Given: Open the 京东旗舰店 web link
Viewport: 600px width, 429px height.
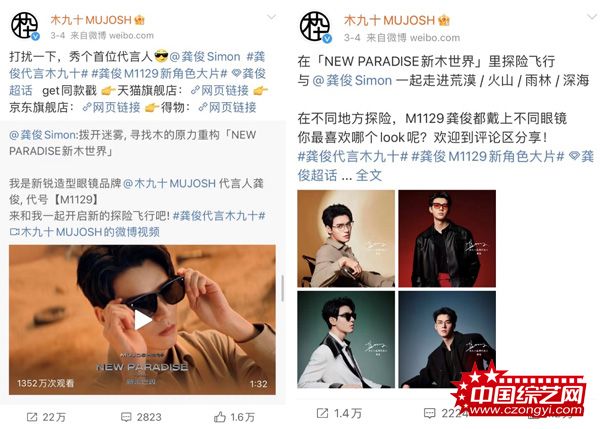Looking at the screenshot, I should [x=112, y=107].
